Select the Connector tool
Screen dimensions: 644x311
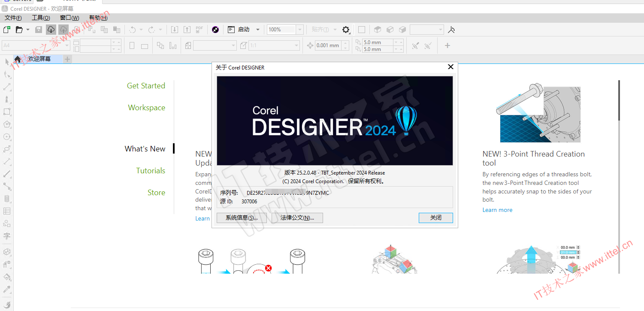pos(7,186)
